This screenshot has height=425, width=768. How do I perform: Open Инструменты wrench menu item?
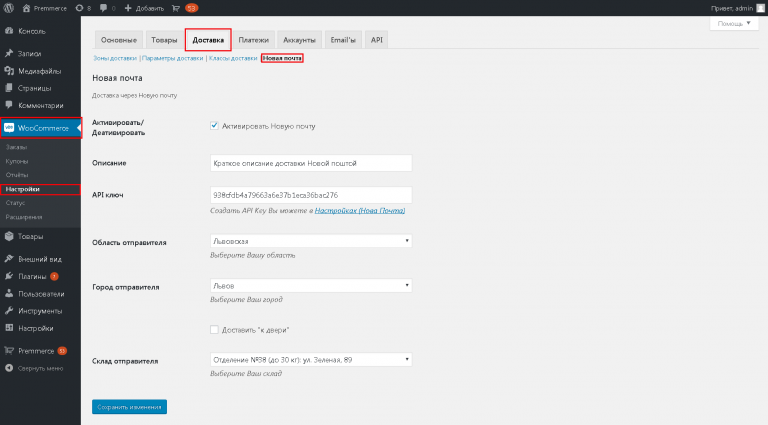40,311
